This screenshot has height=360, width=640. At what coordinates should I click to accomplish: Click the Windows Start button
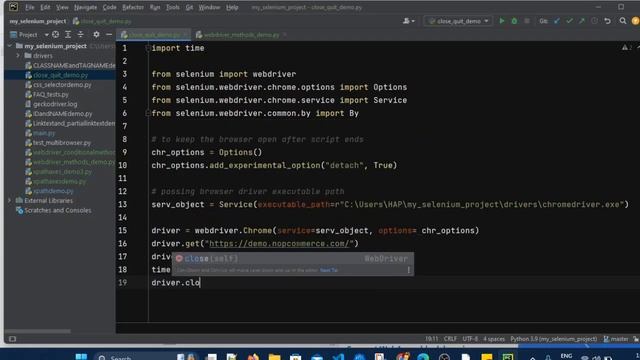[x=81, y=357]
